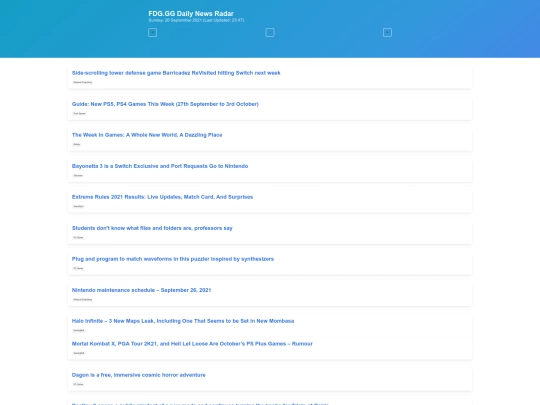540x405 pixels.
Task: Click the FDG.GG Daily News Radar title
Action: click(191, 13)
